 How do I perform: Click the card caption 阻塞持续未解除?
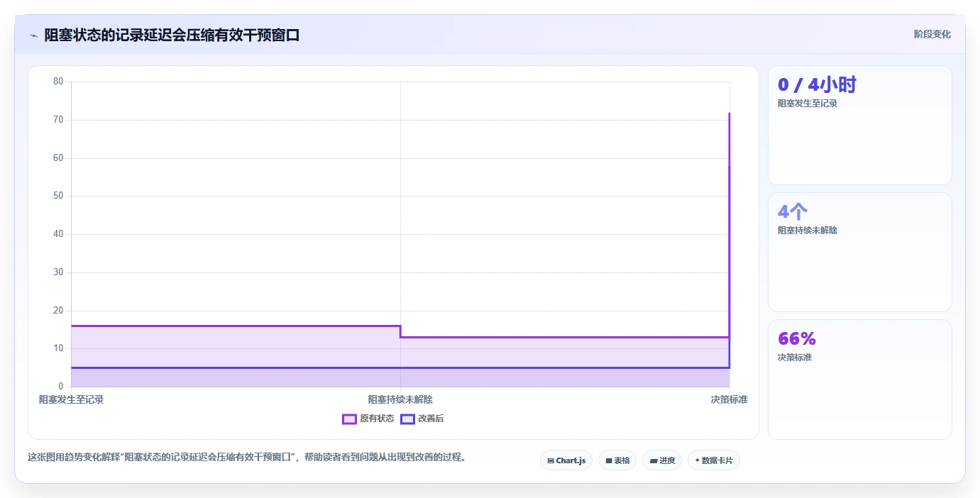(x=808, y=231)
